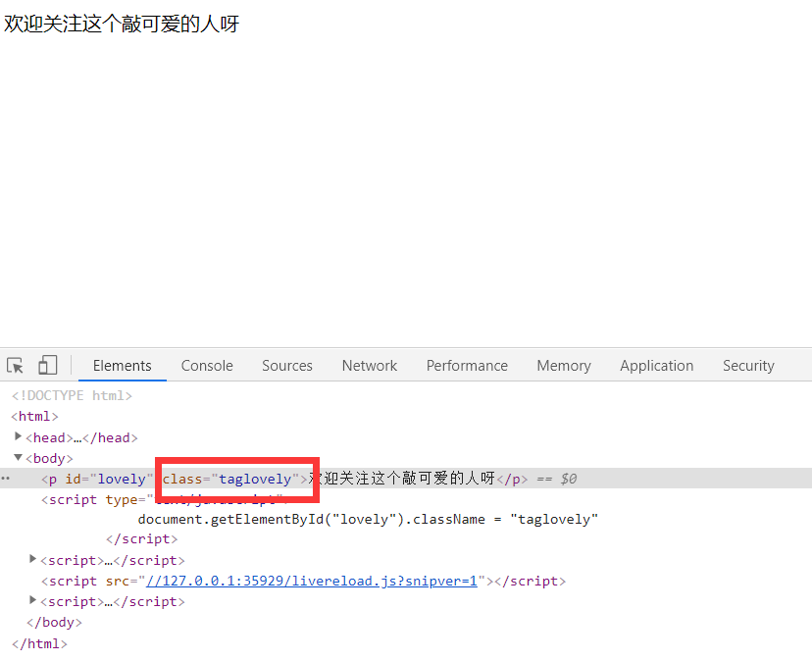Switch to the Elements tab
Image resolution: width=812 pixels, height=661 pixels.
coord(123,366)
